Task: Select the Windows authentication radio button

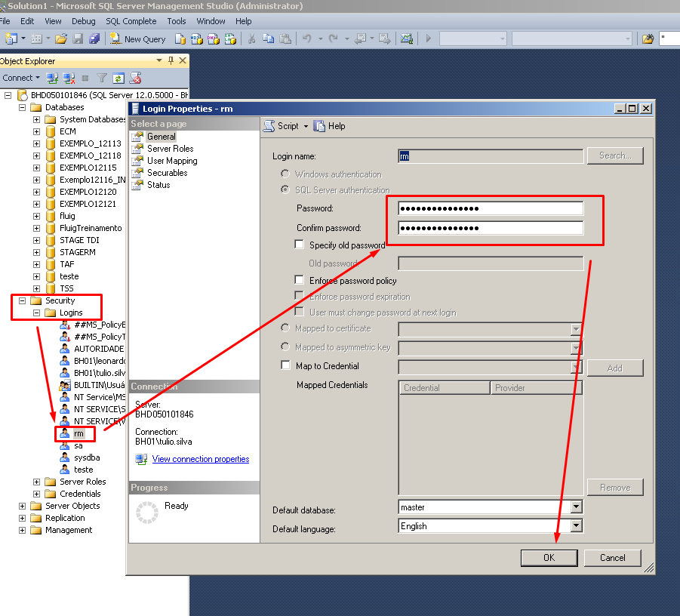Action: click(285, 174)
